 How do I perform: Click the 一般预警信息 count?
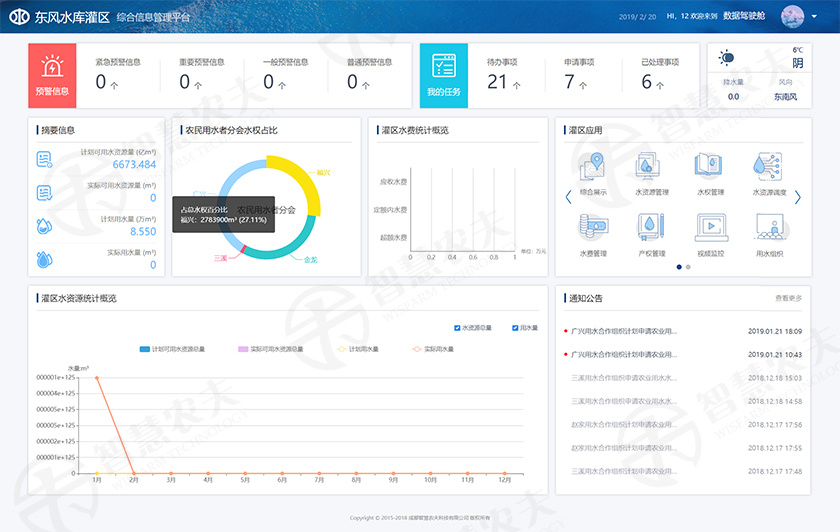[x=268, y=82]
